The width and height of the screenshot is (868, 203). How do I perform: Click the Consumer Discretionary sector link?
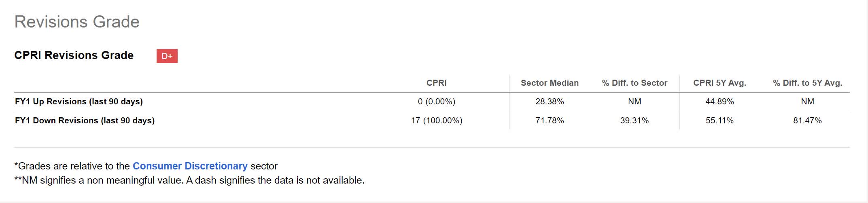coord(190,166)
